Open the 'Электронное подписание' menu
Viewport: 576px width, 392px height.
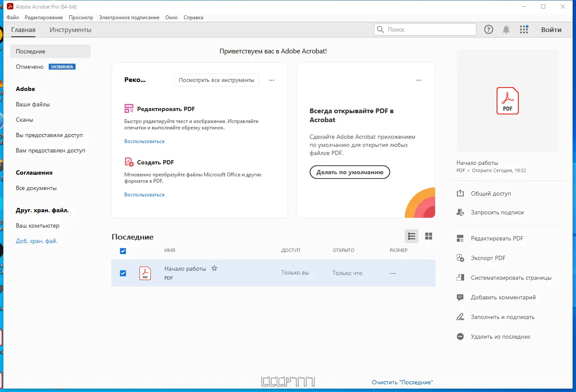pyautogui.click(x=129, y=18)
